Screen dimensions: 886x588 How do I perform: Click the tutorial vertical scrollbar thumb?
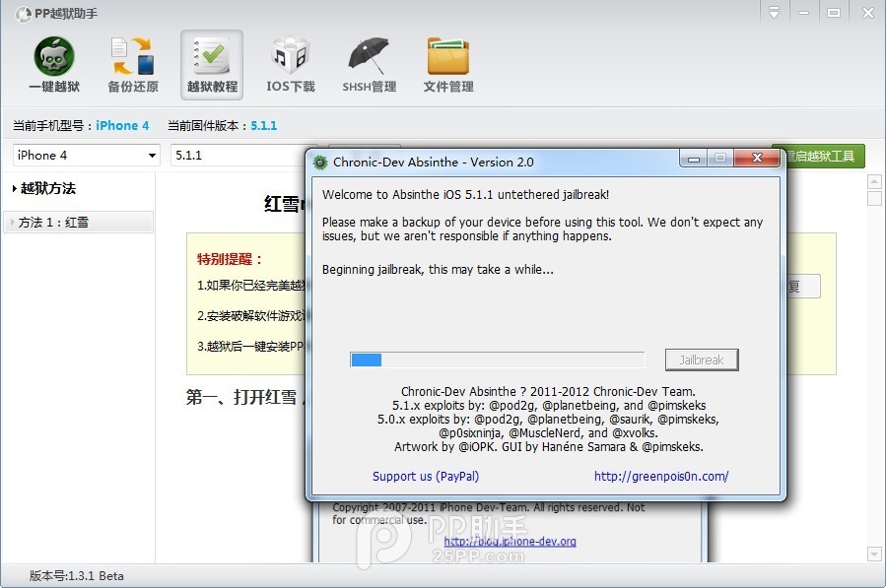click(x=874, y=198)
